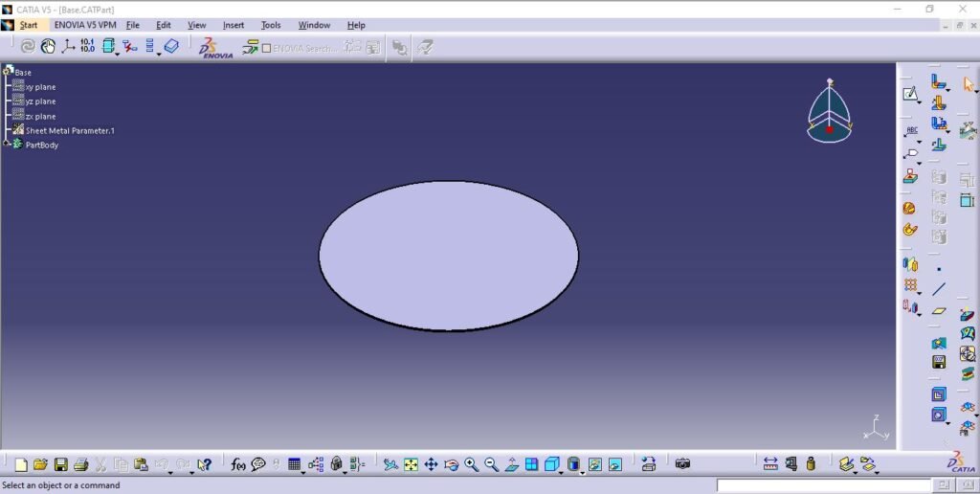The image size is (980, 494).
Task: Click the elliptical part in the viewport
Action: [449, 256]
